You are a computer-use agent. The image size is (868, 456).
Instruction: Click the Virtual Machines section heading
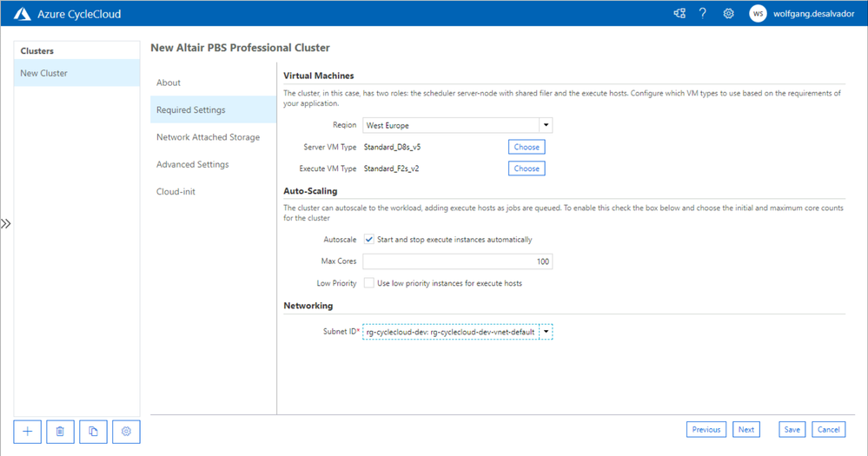(x=319, y=76)
